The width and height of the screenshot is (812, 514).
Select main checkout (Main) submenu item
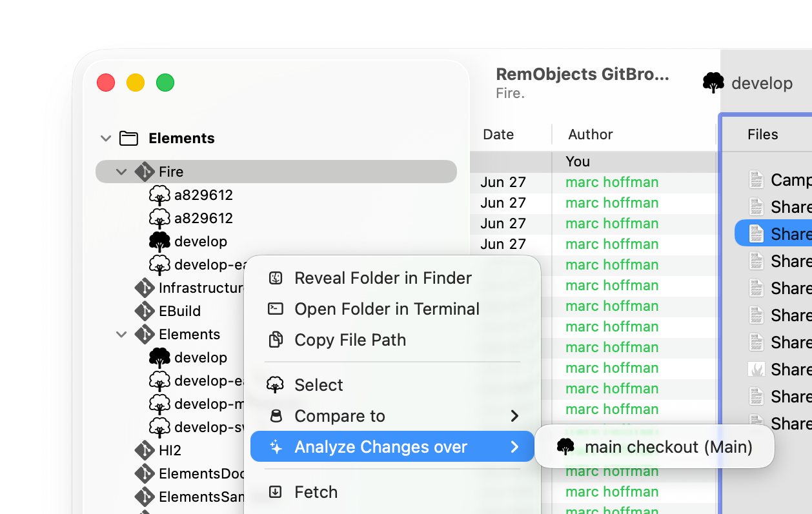[655, 447]
